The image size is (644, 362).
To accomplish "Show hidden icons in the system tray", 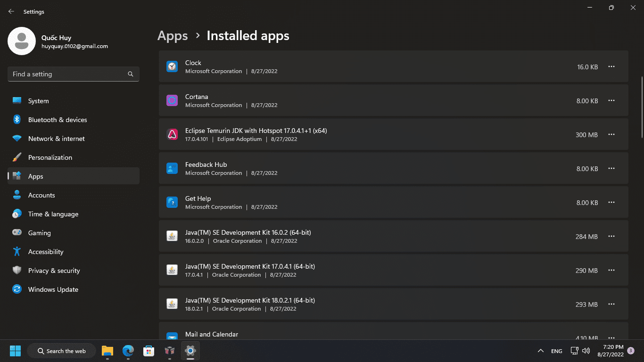I will click(x=541, y=351).
